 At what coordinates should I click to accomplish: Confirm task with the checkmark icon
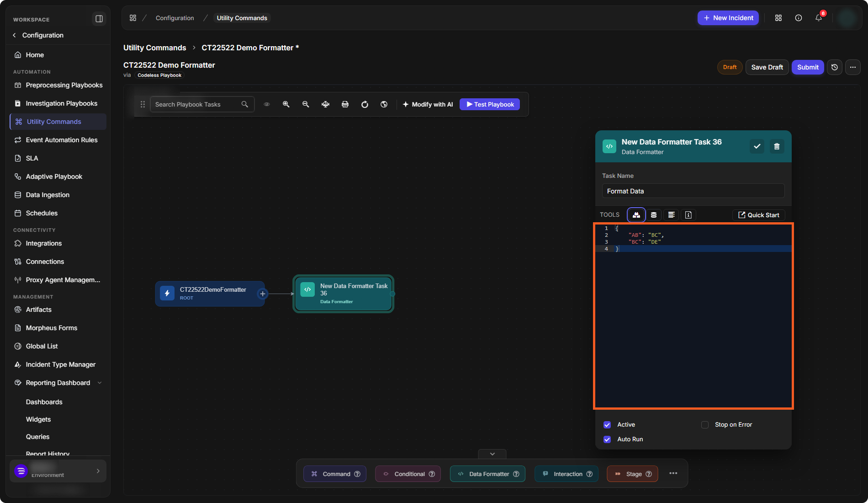click(757, 146)
